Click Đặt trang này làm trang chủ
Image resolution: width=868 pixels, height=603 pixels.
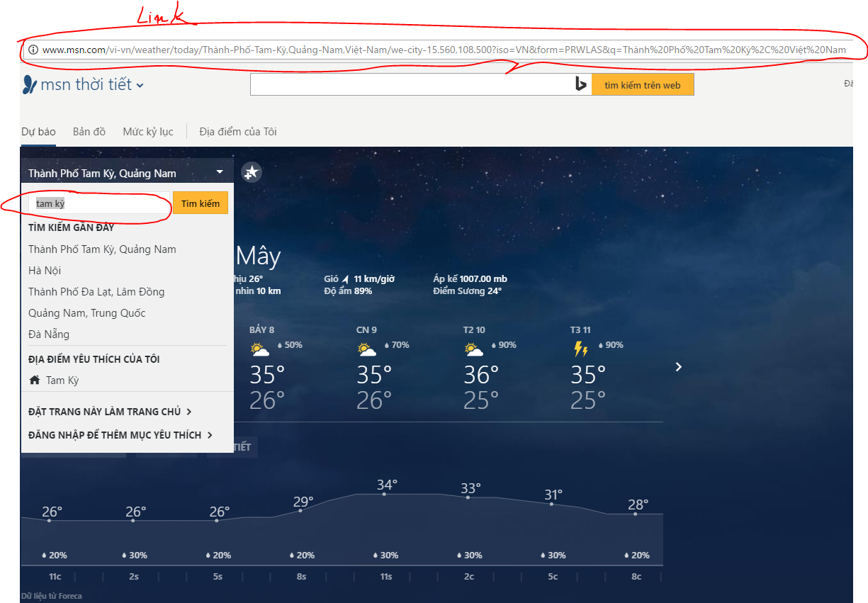tap(110, 412)
